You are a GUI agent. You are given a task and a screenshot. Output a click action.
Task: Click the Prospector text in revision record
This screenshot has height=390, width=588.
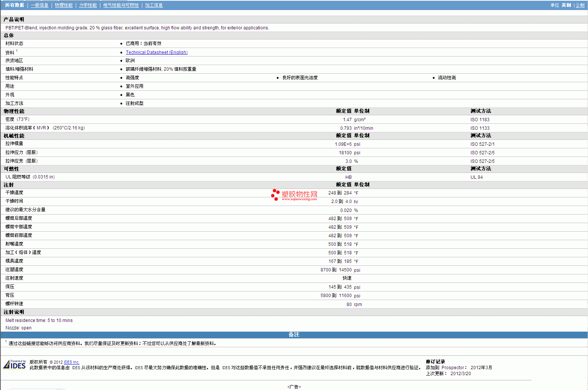(x=452, y=368)
